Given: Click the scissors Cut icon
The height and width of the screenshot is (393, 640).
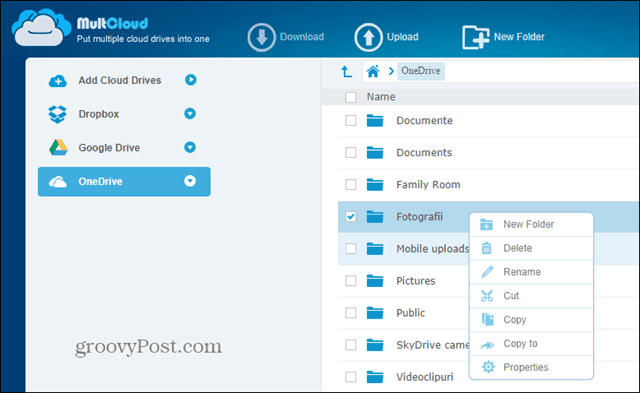Looking at the screenshot, I should coord(487,295).
